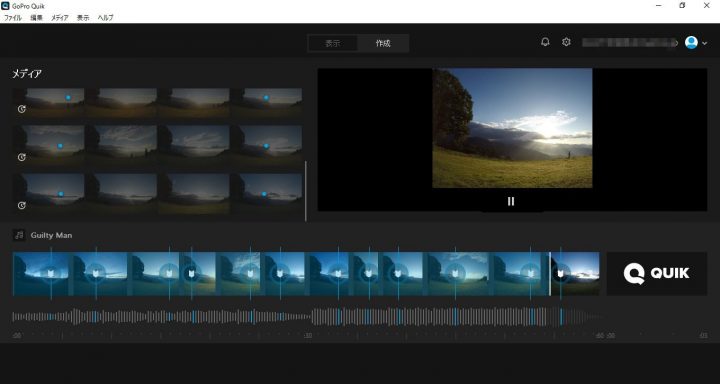
Task: Open the ヘルプ menu
Action: point(106,18)
